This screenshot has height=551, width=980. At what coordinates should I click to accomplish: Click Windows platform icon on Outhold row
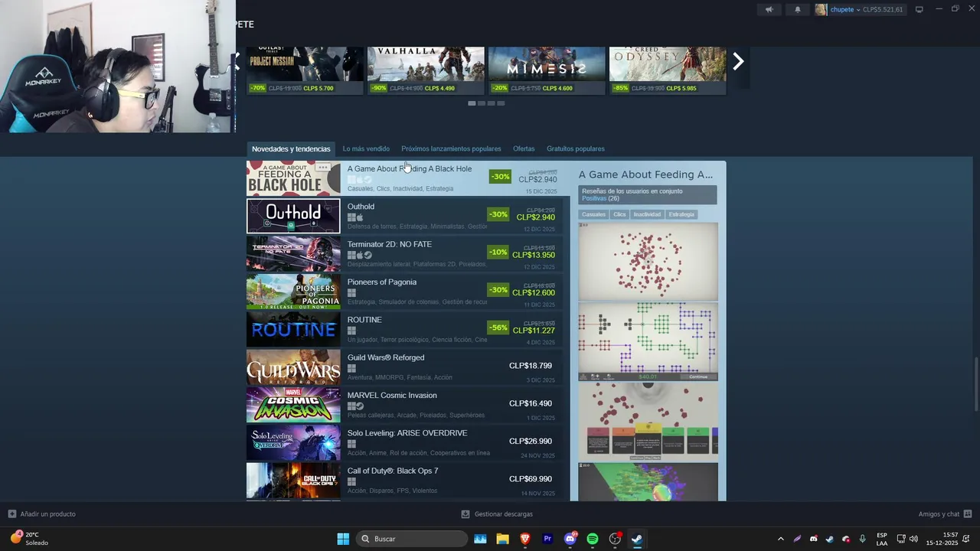tap(351, 217)
